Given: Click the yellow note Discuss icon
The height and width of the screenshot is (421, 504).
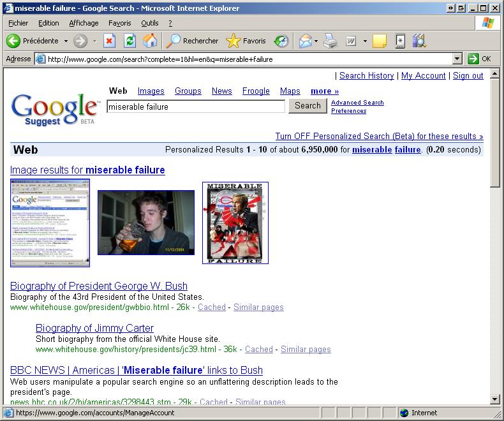Looking at the screenshot, I should pyautogui.click(x=380, y=41).
